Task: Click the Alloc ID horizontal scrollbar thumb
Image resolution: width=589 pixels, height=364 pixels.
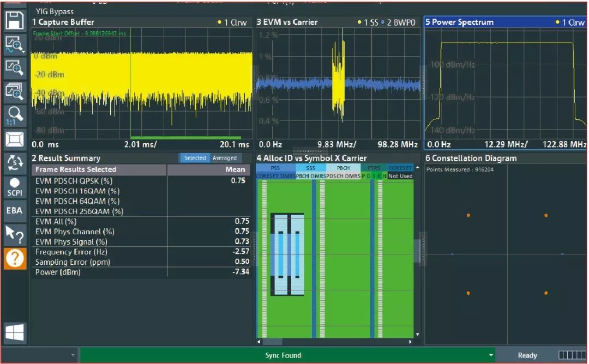Action: pos(272,342)
